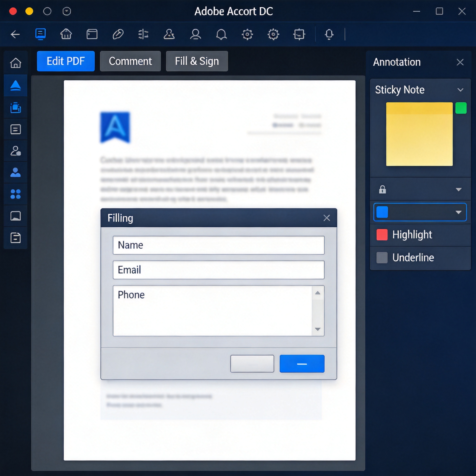This screenshot has width=476, height=476.
Task: Select the blue triangle tool in left sidebar
Action: point(16,86)
